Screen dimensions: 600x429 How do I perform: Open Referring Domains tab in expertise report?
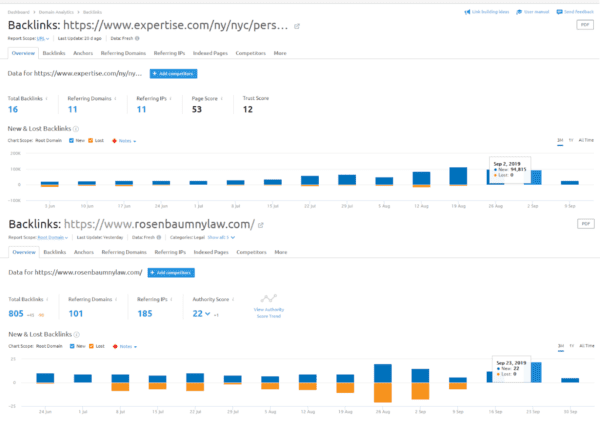(123, 53)
